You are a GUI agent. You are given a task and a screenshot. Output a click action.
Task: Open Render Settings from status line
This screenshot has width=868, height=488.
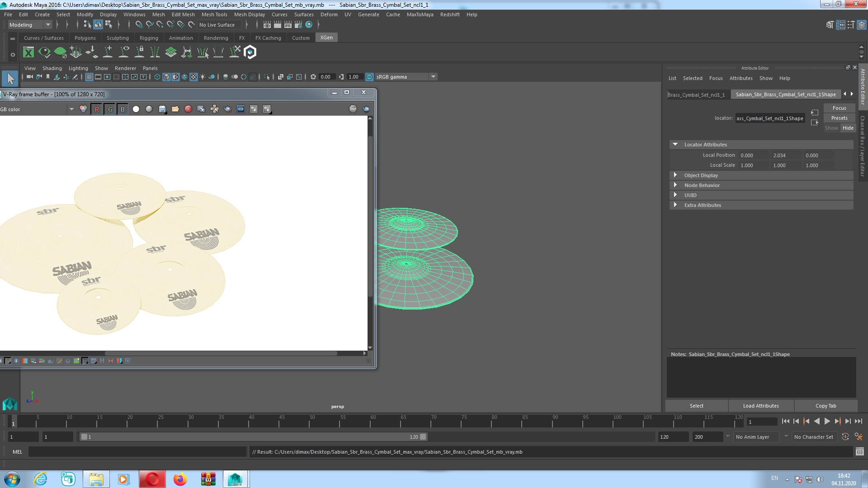298,25
